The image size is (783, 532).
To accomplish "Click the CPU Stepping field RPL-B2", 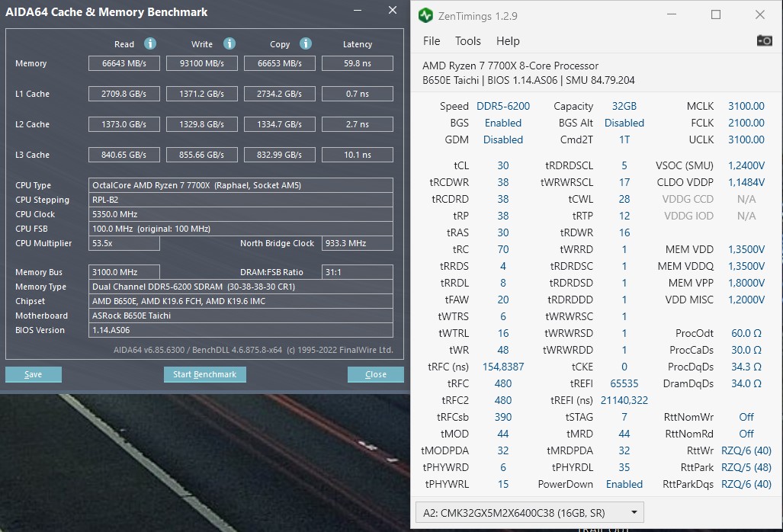I will (241, 200).
